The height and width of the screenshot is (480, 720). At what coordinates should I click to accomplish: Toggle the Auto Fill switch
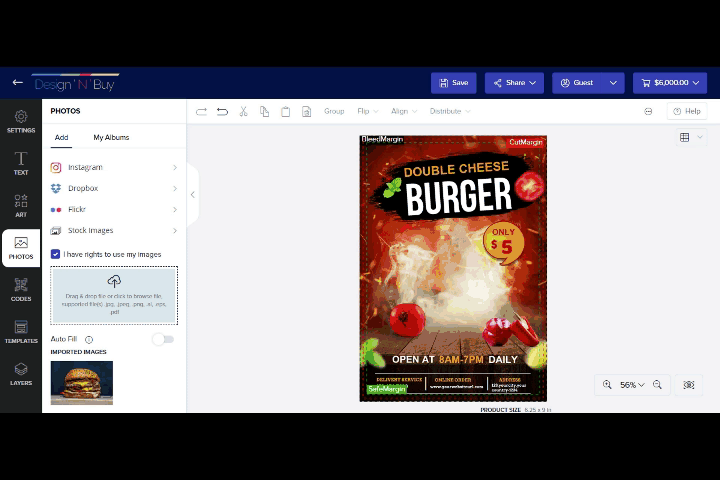(x=163, y=339)
